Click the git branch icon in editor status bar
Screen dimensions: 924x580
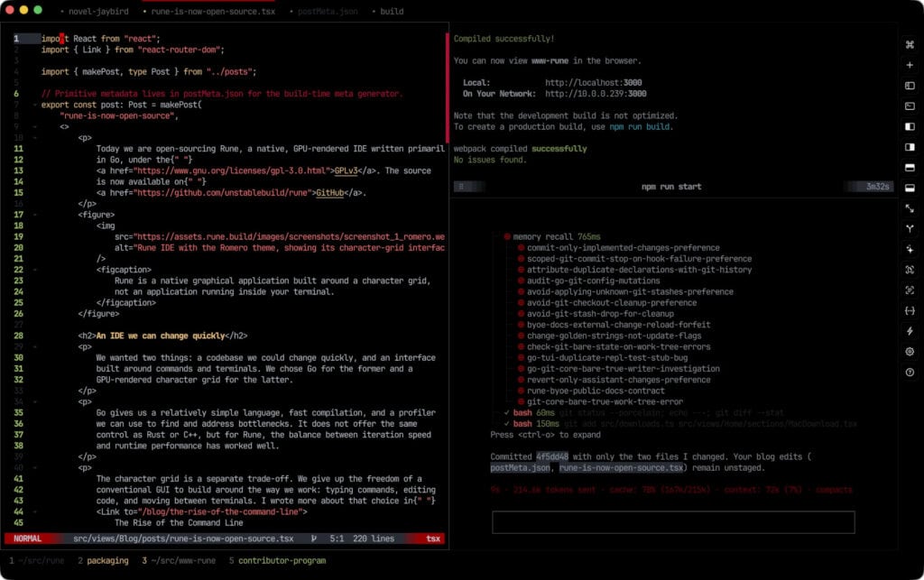point(313,539)
